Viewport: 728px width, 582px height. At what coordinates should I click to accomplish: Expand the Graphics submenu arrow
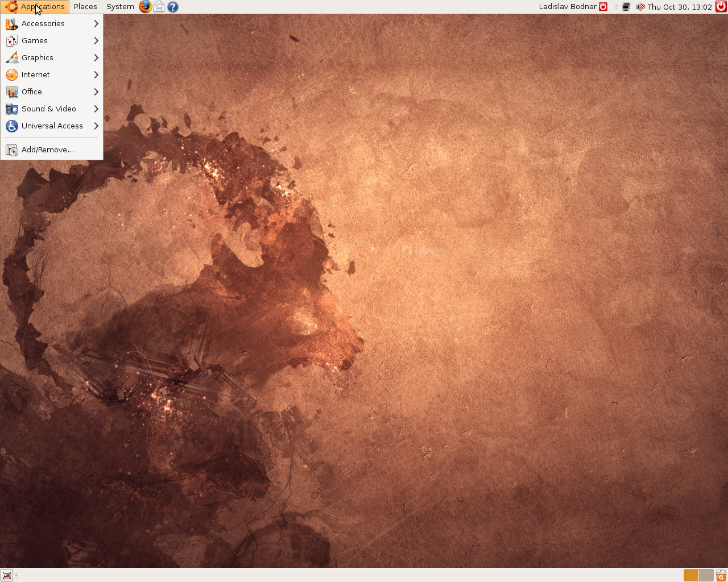pyautogui.click(x=96, y=58)
